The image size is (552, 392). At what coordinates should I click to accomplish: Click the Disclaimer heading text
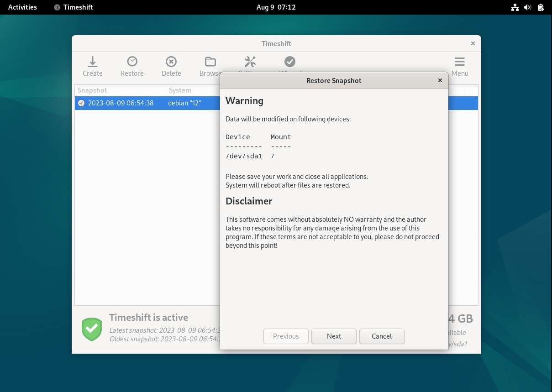249,201
